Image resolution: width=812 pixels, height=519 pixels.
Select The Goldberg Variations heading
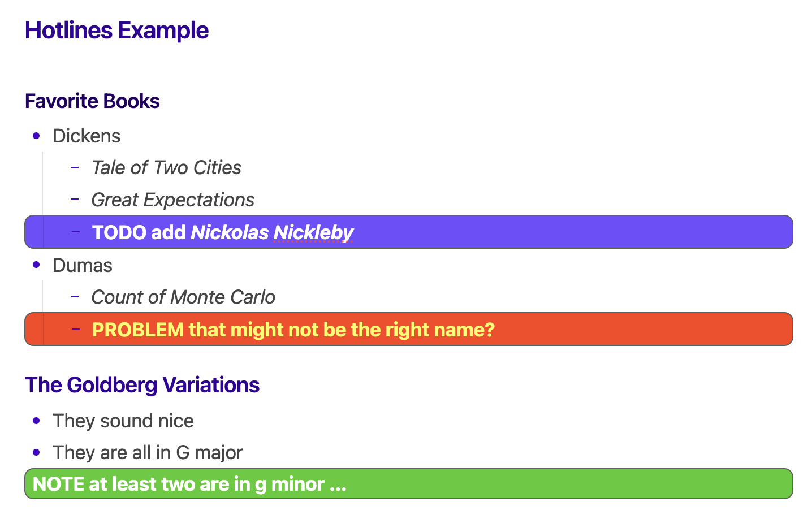142,385
